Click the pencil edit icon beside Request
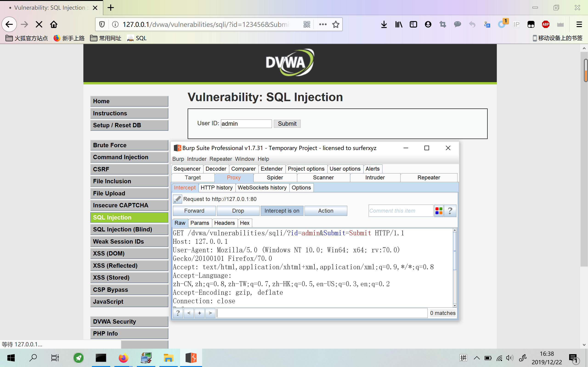The width and height of the screenshot is (588, 367). tap(177, 199)
